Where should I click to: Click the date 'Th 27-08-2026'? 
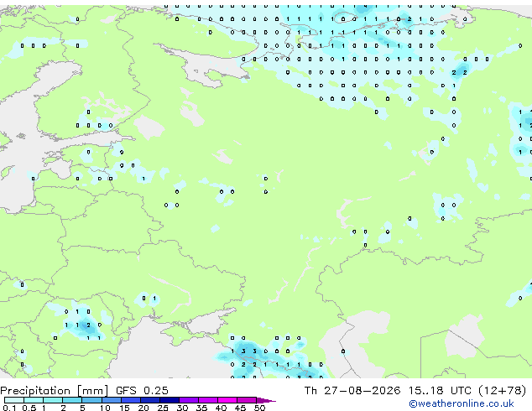pyautogui.click(x=352, y=391)
